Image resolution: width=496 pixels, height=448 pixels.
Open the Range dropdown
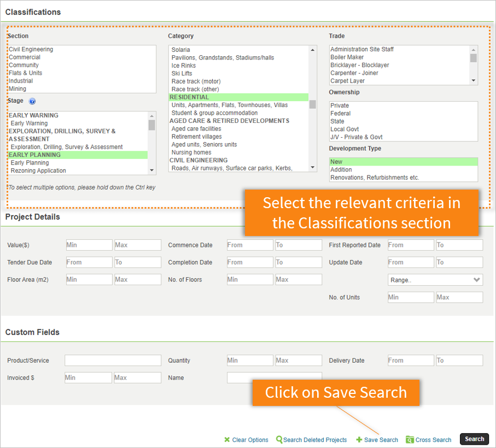tap(435, 280)
